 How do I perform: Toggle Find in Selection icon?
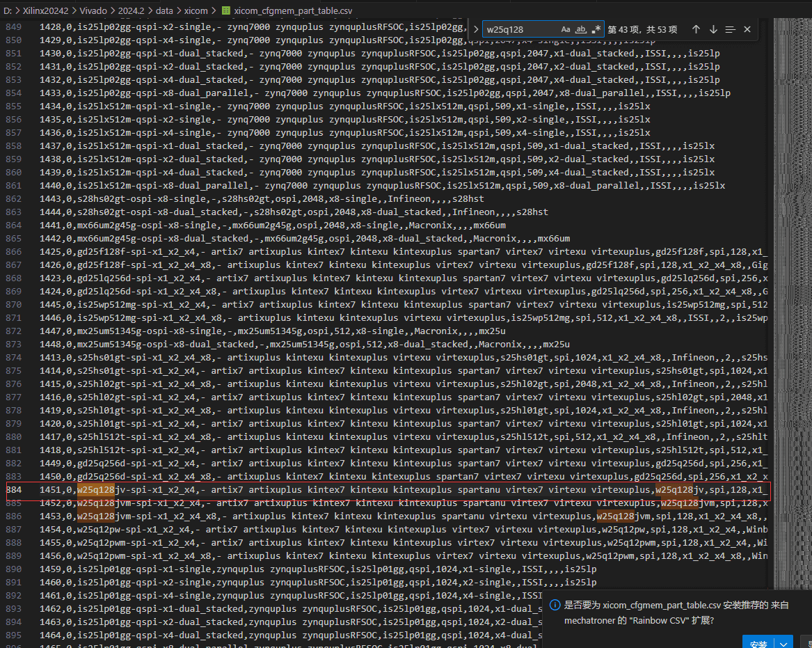(x=730, y=29)
